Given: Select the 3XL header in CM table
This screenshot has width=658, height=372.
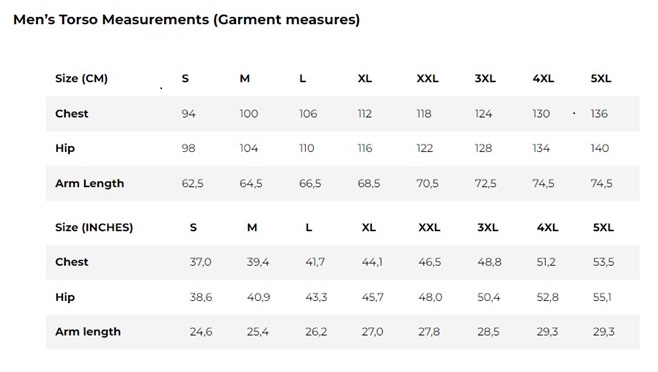Looking at the screenshot, I should 485,79.
